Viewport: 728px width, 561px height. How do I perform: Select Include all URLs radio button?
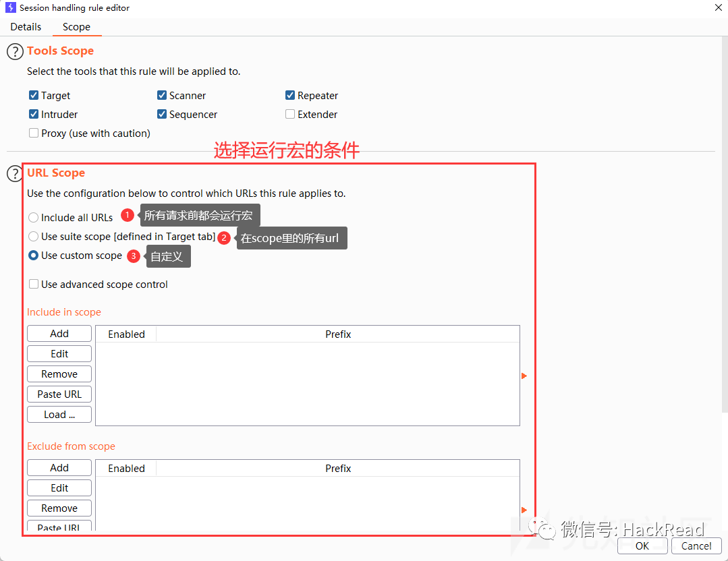tap(34, 217)
